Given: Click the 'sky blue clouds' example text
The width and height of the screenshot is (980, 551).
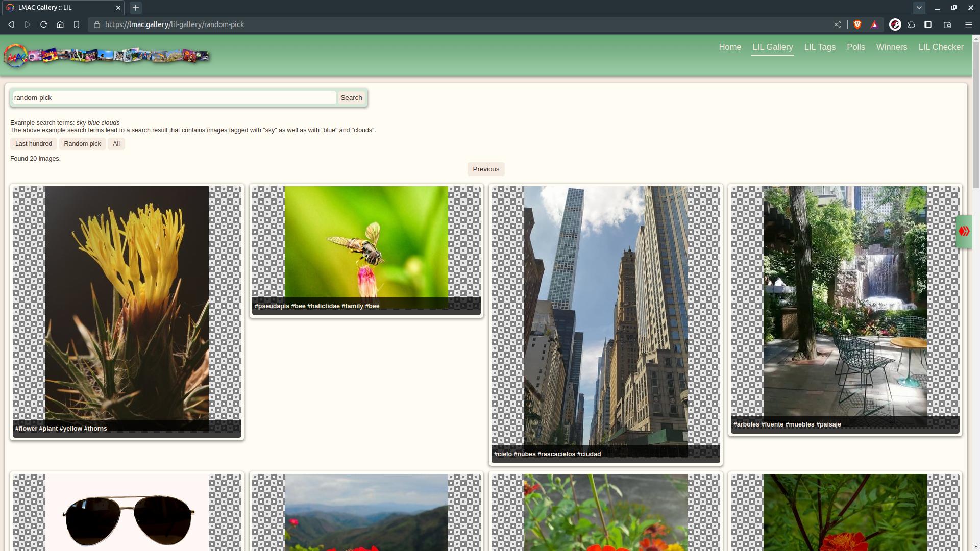Looking at the screenshot, I should coord(98,123).
